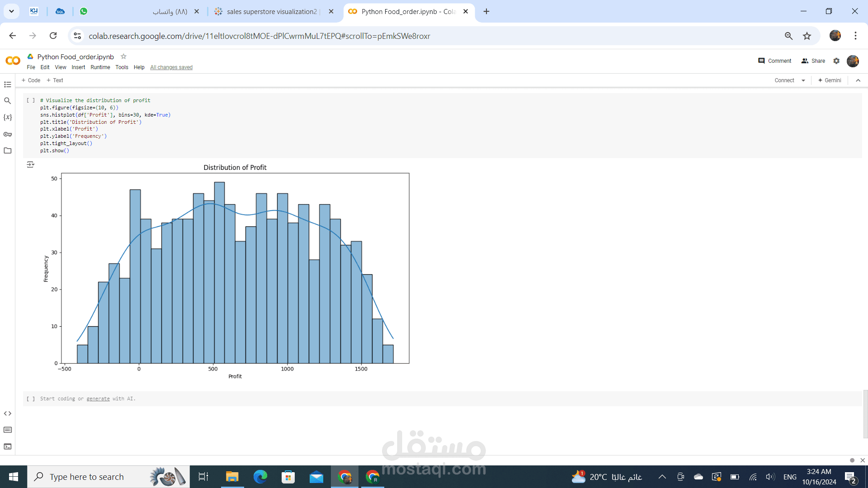
Task: Click the find and replace search icon
Action: (8, 101)
